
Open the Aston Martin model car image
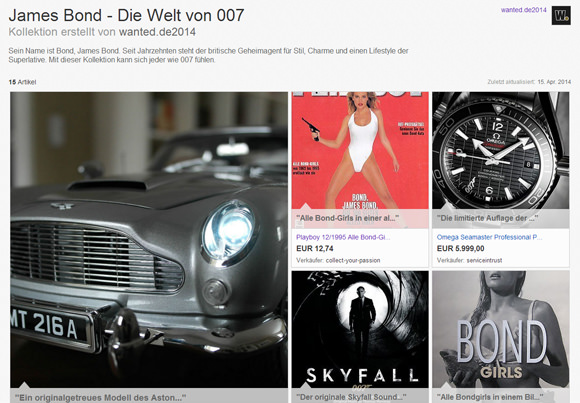(x=149, y=240)
